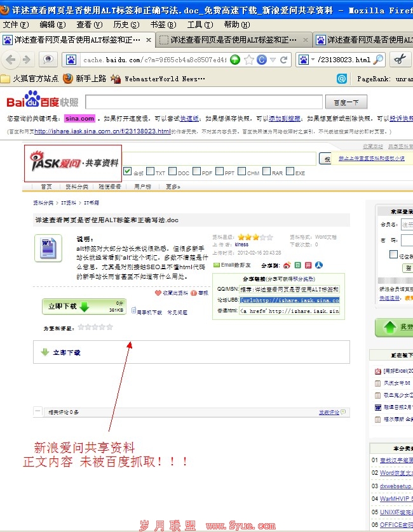Click the scissors toolbar icon
The height and width of the screenshot is (532, 413).
399,60
